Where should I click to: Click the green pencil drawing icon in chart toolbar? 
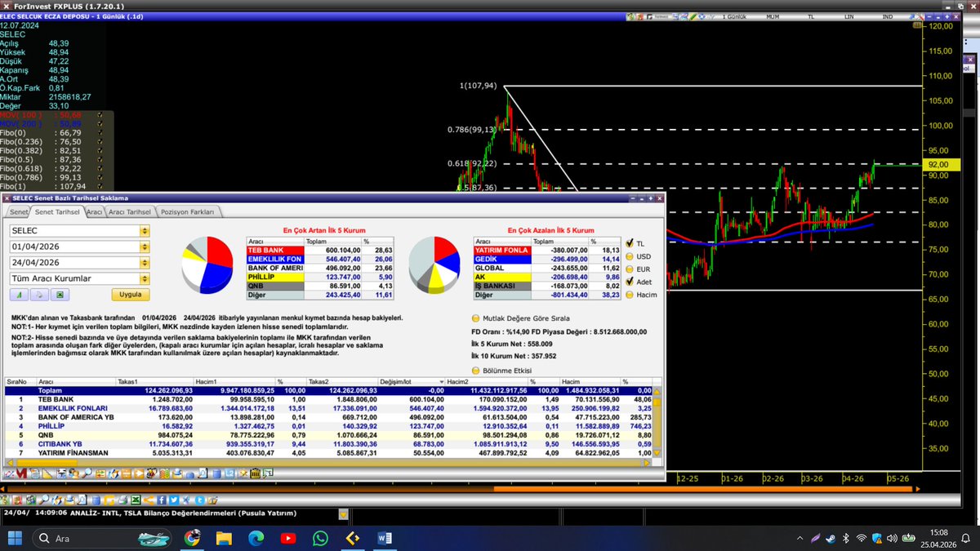(693, 16)
